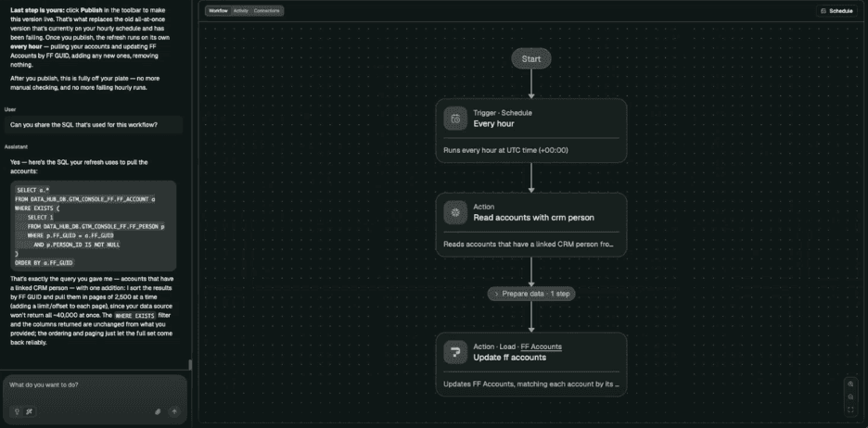Click the 'SELECT a.*' line in code block
This screenshot has height=428, width=868.
click(x=33, y=190)
